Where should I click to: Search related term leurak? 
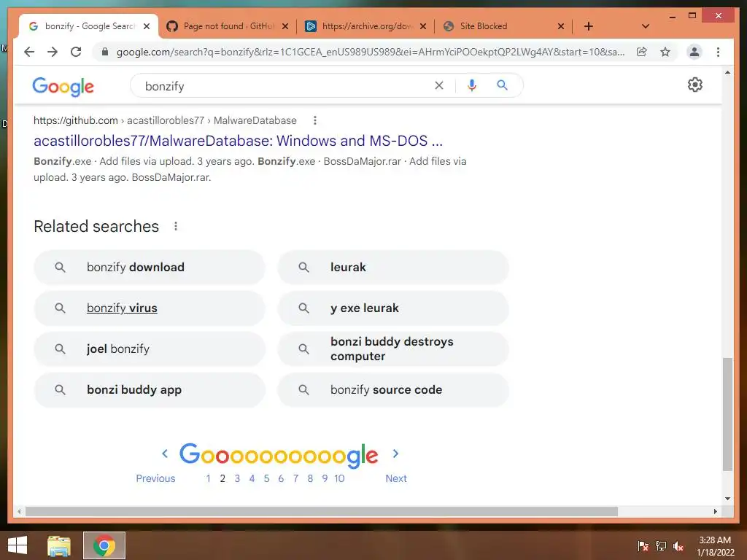coord(393,267)
